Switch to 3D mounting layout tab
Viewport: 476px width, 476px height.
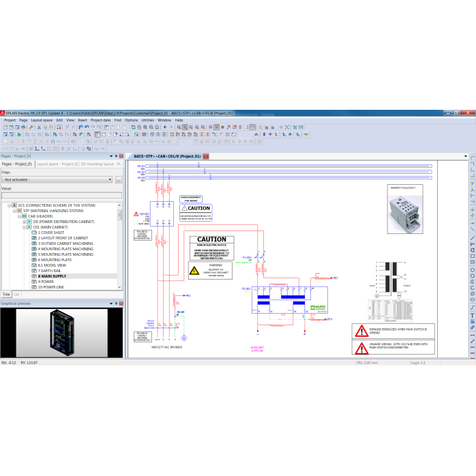[x=102, y=164]
